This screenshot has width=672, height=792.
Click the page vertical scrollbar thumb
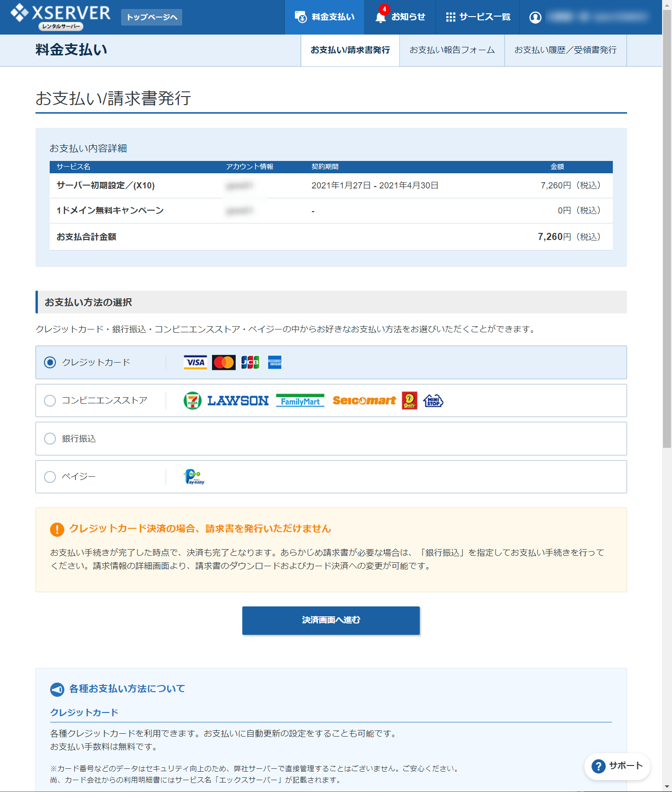click(667, 228)
